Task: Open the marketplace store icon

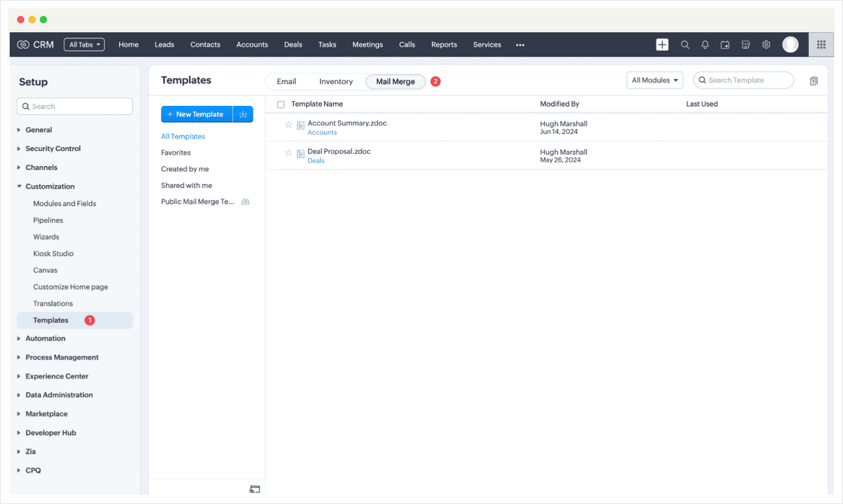Action: coord(746,45)
